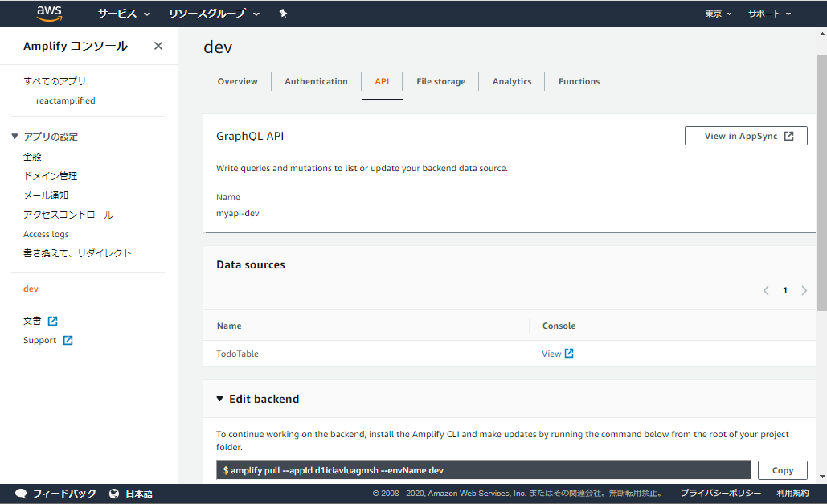Click the feedback speech bubble icon

[21, 494]
